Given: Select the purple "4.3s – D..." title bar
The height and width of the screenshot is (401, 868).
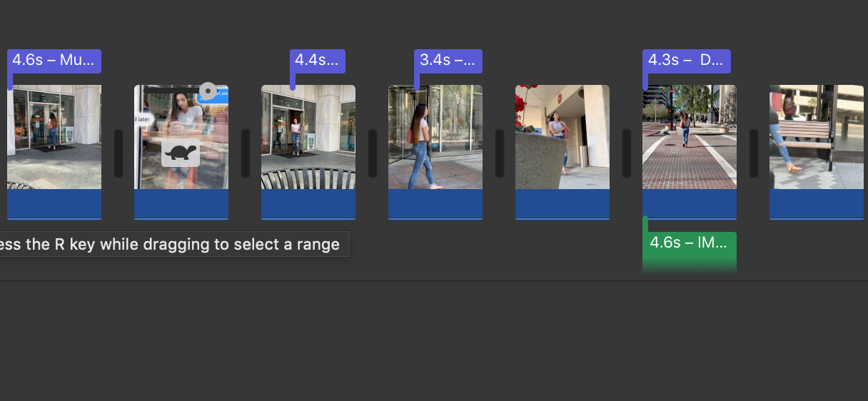Looking at the screenshot, I should point(686,61).
